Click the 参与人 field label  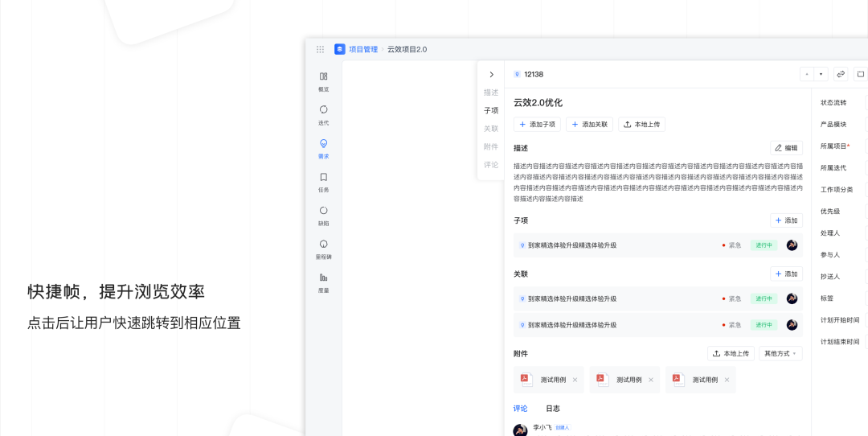830,255
